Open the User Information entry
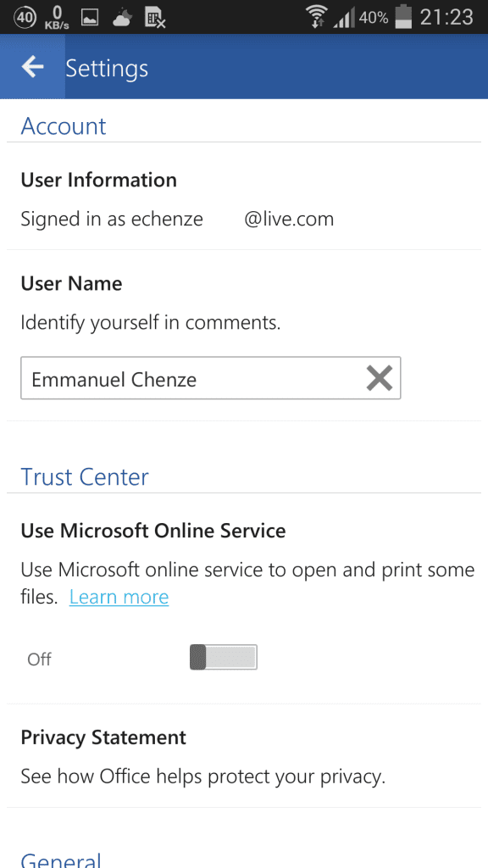 click(x=244, y=199)
